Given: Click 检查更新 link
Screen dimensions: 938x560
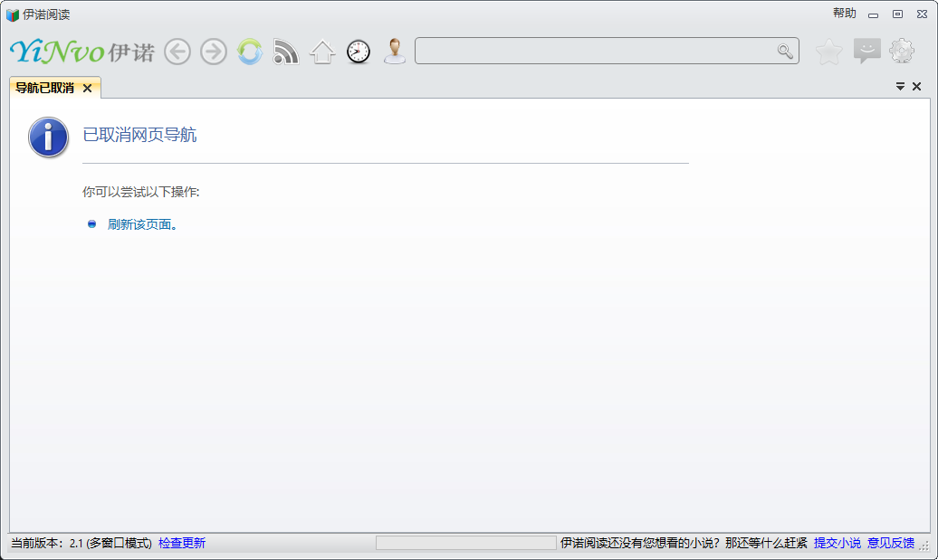Looking at the screenshot, I should pos(182,543).
